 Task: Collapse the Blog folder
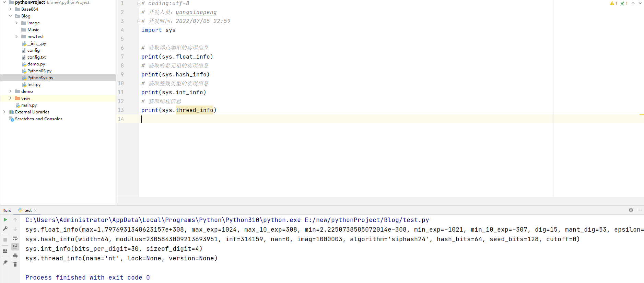[10, 16]
